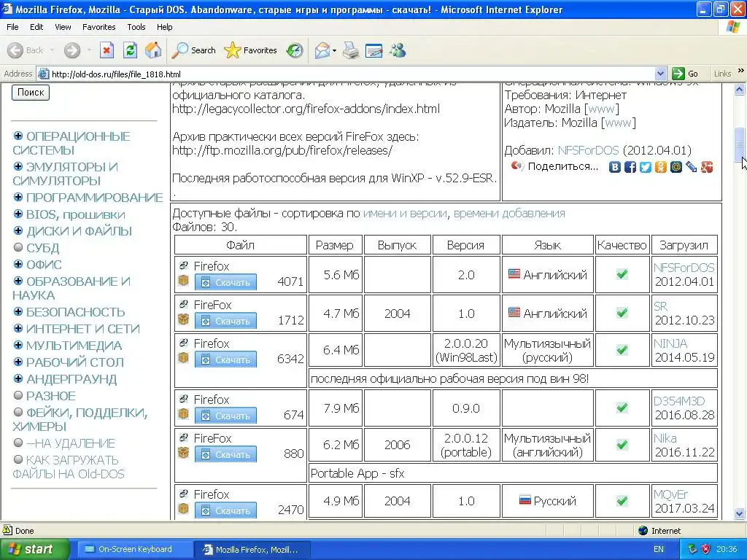
Task: Click the Stop toolbar icon
Action: click(107, 50)
